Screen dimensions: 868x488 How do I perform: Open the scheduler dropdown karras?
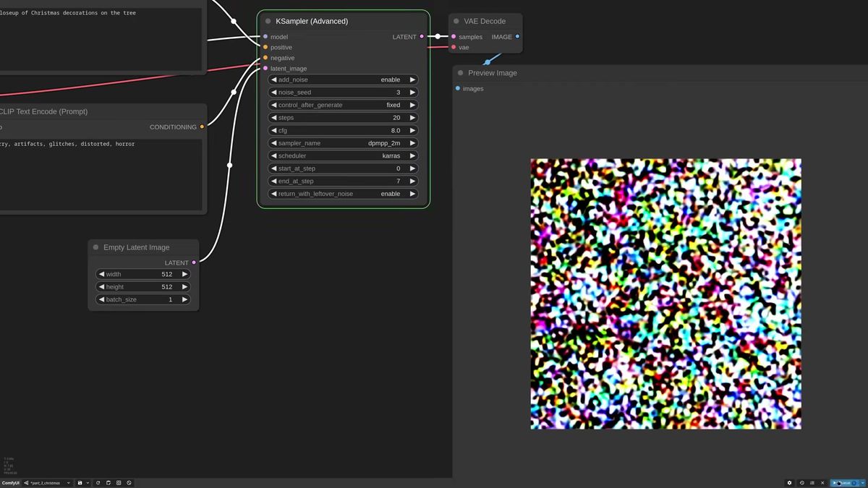[x=343, y=155]
